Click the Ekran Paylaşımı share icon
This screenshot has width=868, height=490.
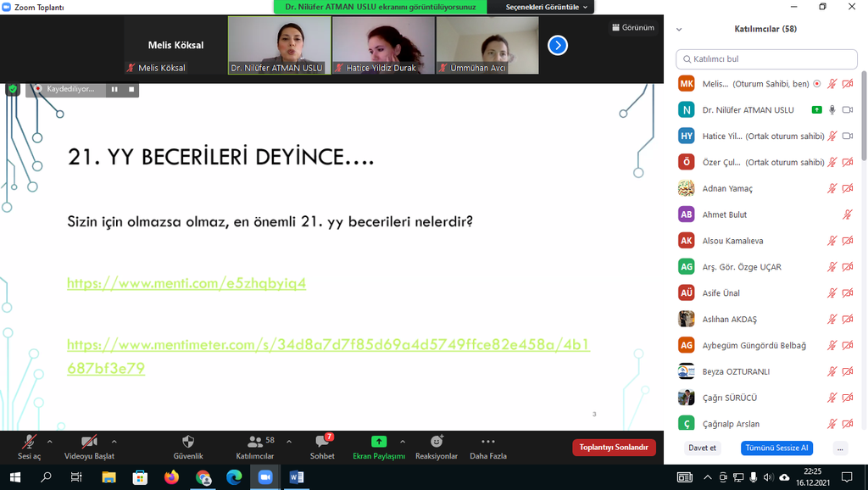[x=379, y=442]
